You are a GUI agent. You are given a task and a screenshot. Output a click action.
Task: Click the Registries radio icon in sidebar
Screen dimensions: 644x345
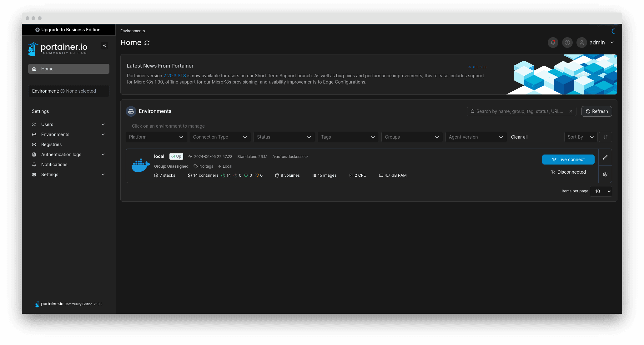click(x=34, y=145)
